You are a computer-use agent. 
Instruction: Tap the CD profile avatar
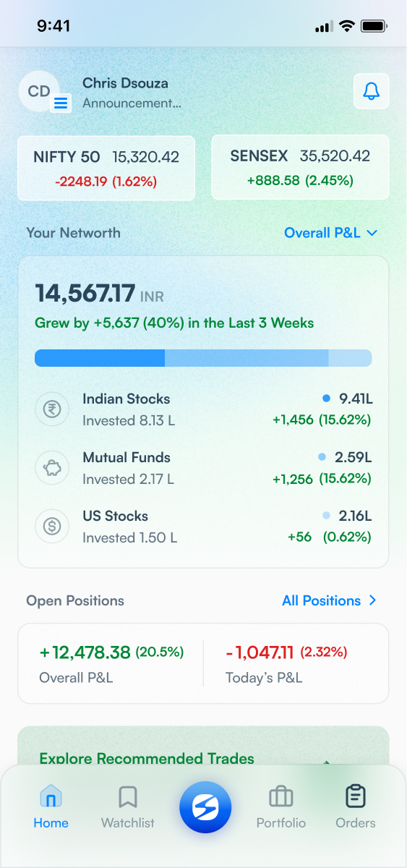click(39, 91)
